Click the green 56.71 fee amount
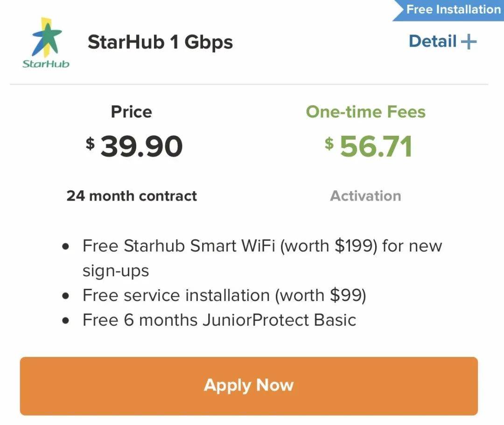This screenshot has height=425, width=504. (x=376, y=146)
